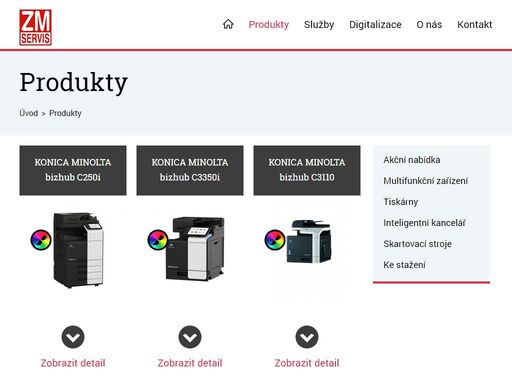The width and height of the screenshot is (512, 384).
Task: Open the O nás menu item
Action: (x=429, y=25)
